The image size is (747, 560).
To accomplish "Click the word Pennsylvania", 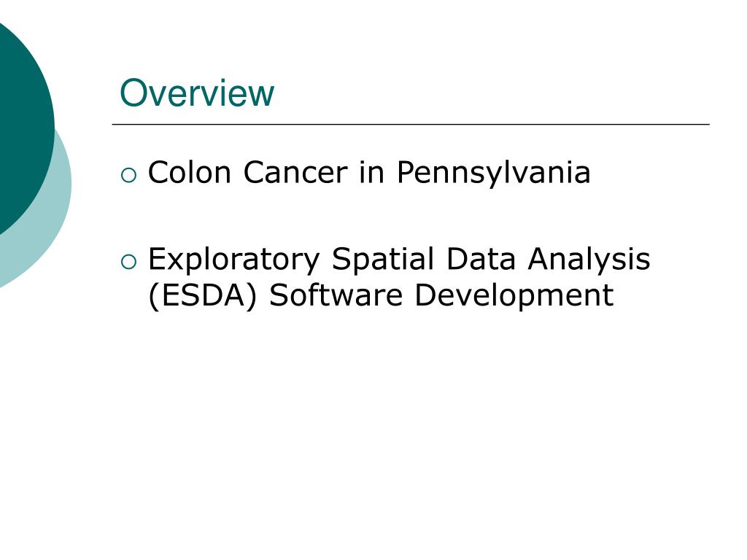I will [x=494, y=173].
